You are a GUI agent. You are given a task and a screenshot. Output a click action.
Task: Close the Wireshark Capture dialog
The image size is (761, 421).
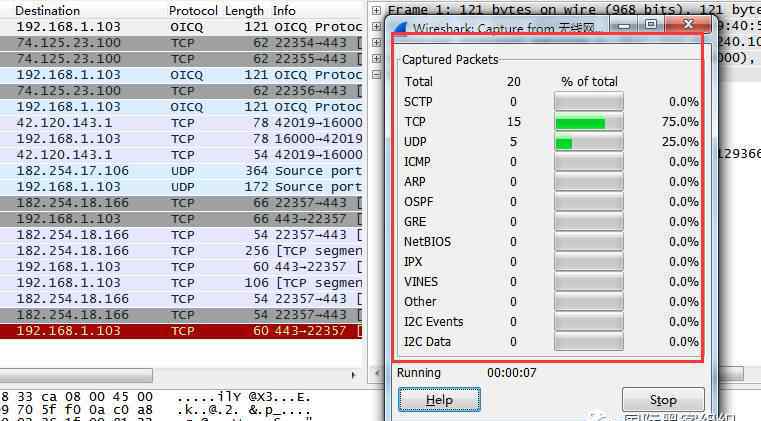tap(688, 24)
